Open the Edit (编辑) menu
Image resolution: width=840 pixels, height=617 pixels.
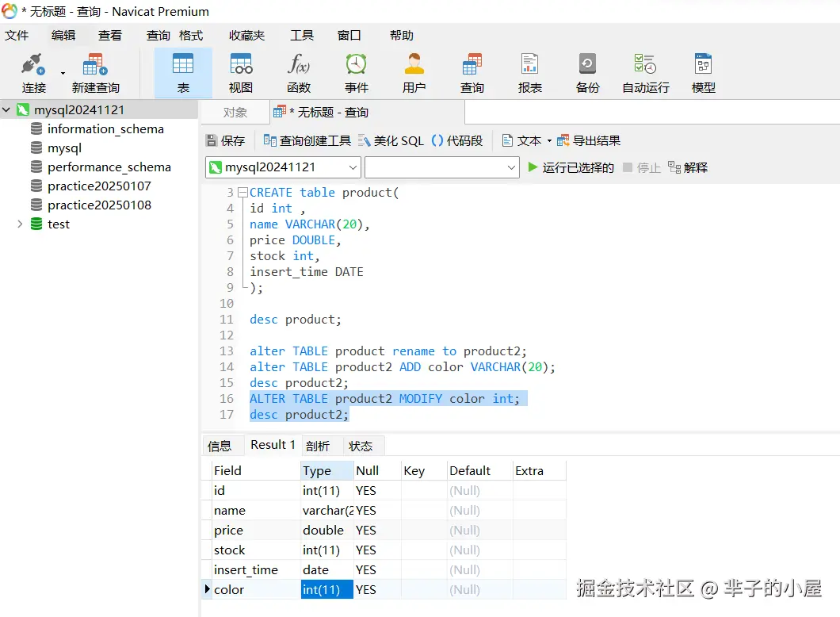(63, 36)
